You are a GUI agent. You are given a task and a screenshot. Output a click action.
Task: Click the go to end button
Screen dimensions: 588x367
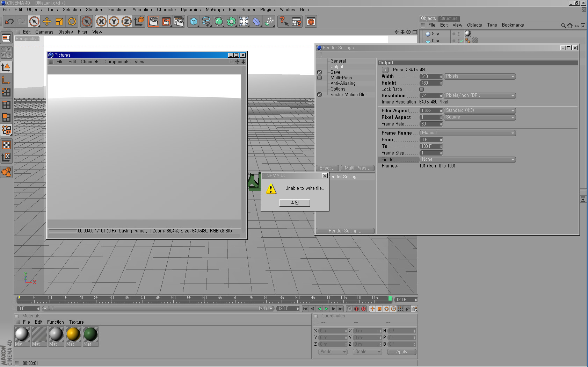tap(340, 309)
